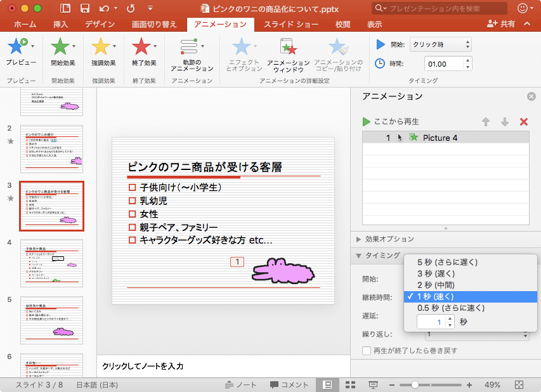Click the undo arrow icon
The width and height of the screenshot is (541, 392).
[x=104, y=8]
